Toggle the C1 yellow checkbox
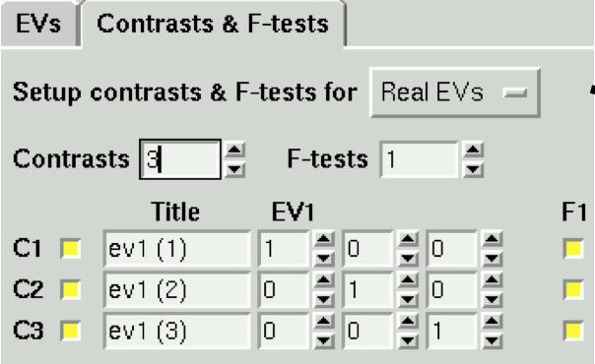595x364 pixels. (x=71, y=249)
